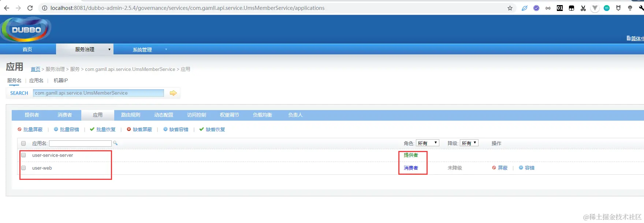Click the DUBBO logo
The width and height of the screenshot is (644, 223).
click(x=26, y=29)
